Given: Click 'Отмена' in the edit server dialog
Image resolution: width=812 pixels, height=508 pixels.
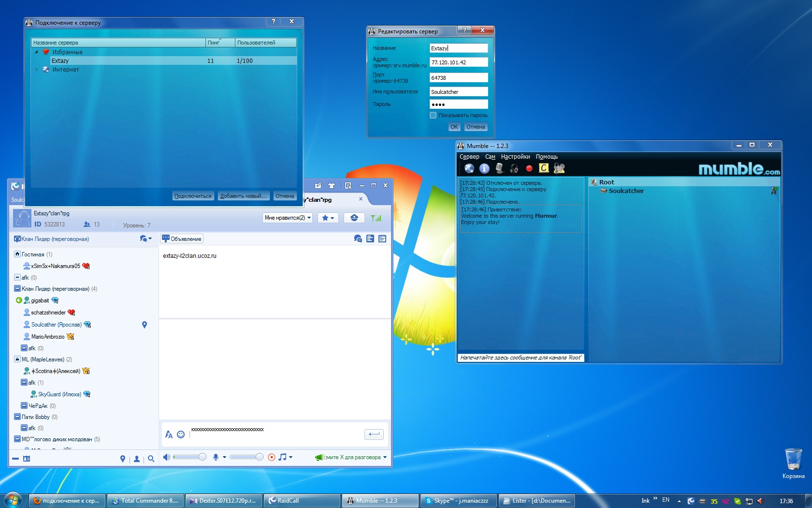Looking at the screenshot, I should (x=476, y=127).
